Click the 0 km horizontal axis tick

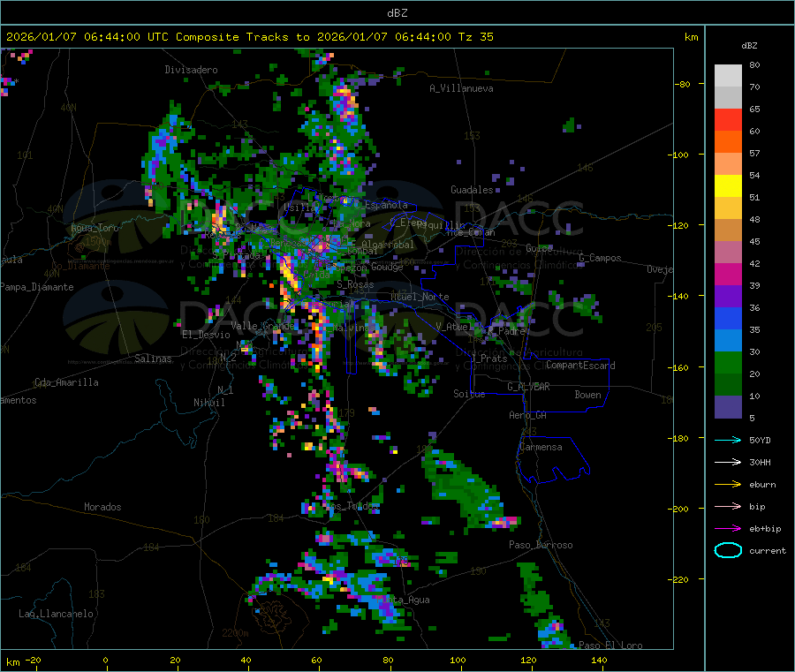(x=105, y=661)
